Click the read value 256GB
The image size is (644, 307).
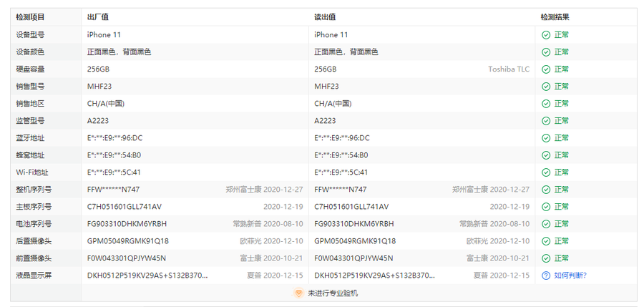[x=326, y=69]
